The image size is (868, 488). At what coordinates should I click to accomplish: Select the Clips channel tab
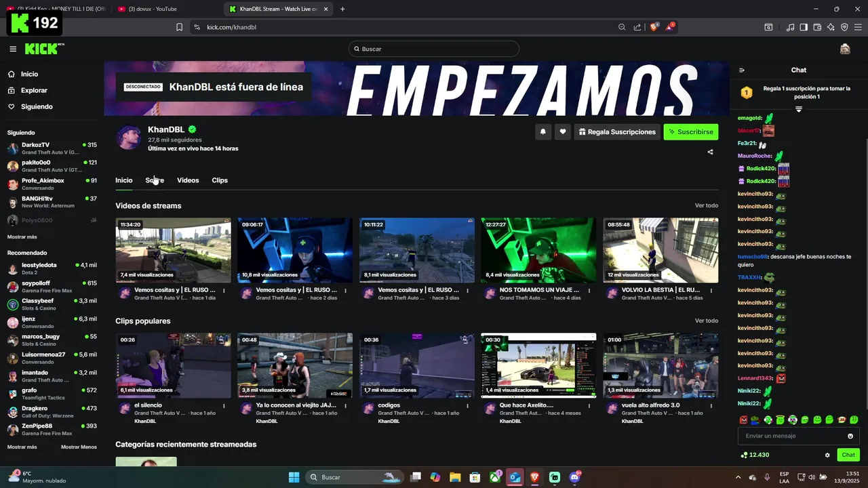(220, 180)
